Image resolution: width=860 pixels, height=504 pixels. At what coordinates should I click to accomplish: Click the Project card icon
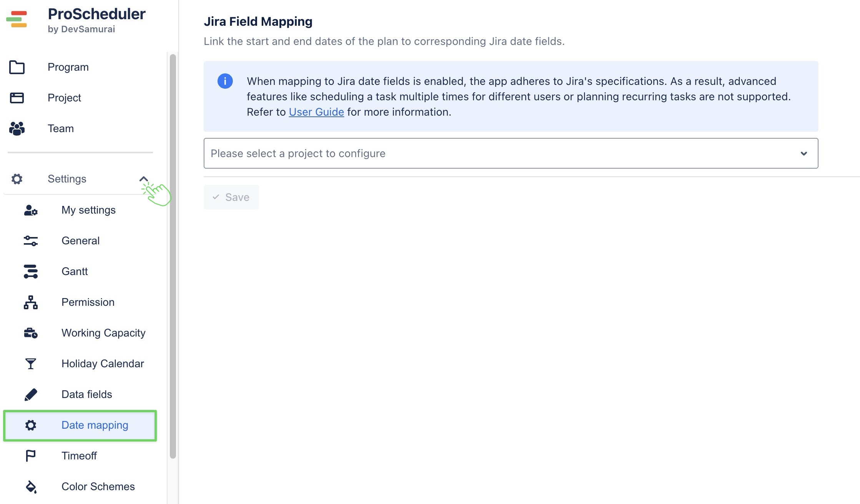pos(17,98)
